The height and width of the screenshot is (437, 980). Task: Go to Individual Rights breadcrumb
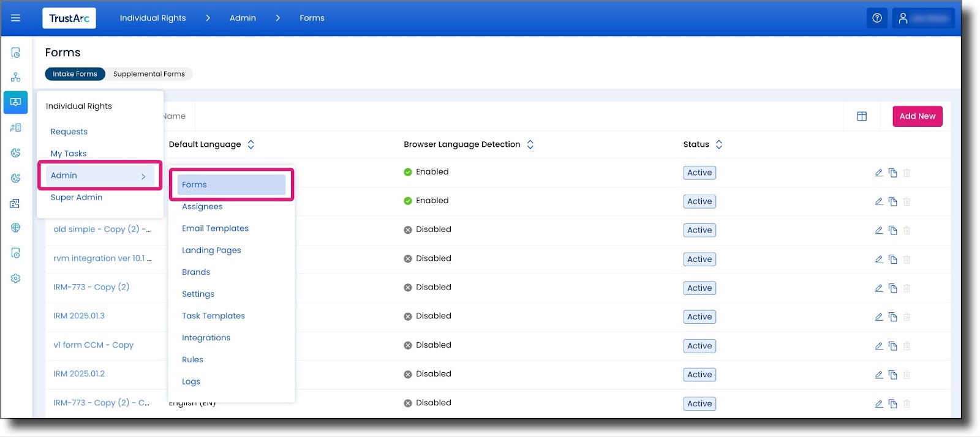click(153, 18)
